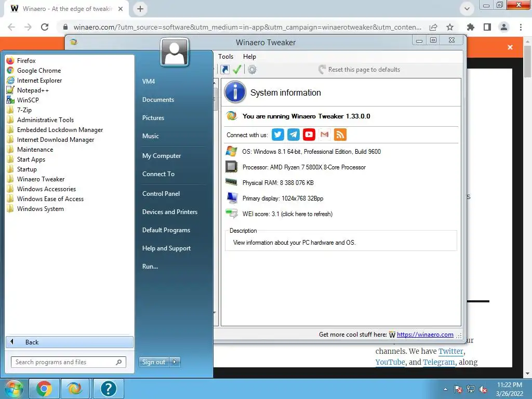Viewport: 532px width, 399px height.
Task: Open the Tools menu in Winaero Tweaker
Action: [x=225, y=57]
